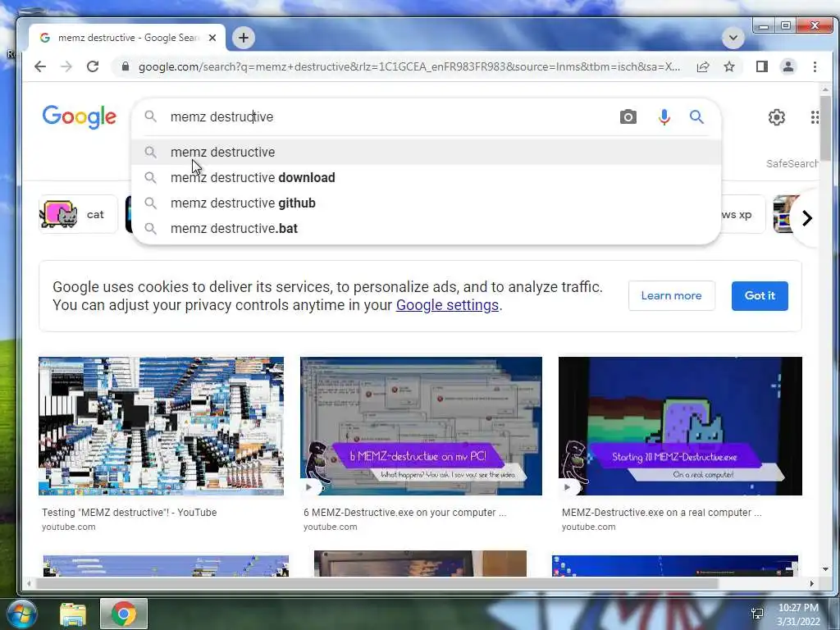The height and width of the screenshot is (630, 840).
Task: Click the Chrome taskbar icon
Action: (123, 614)
